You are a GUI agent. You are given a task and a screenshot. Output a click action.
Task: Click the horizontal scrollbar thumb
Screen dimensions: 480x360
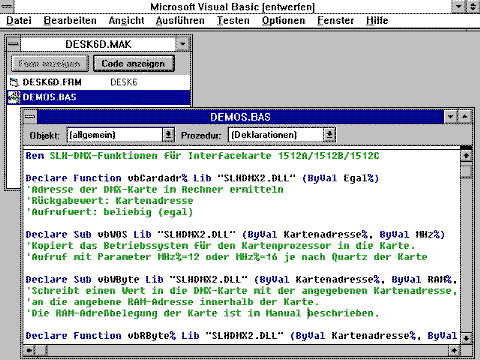click(41, 350)
